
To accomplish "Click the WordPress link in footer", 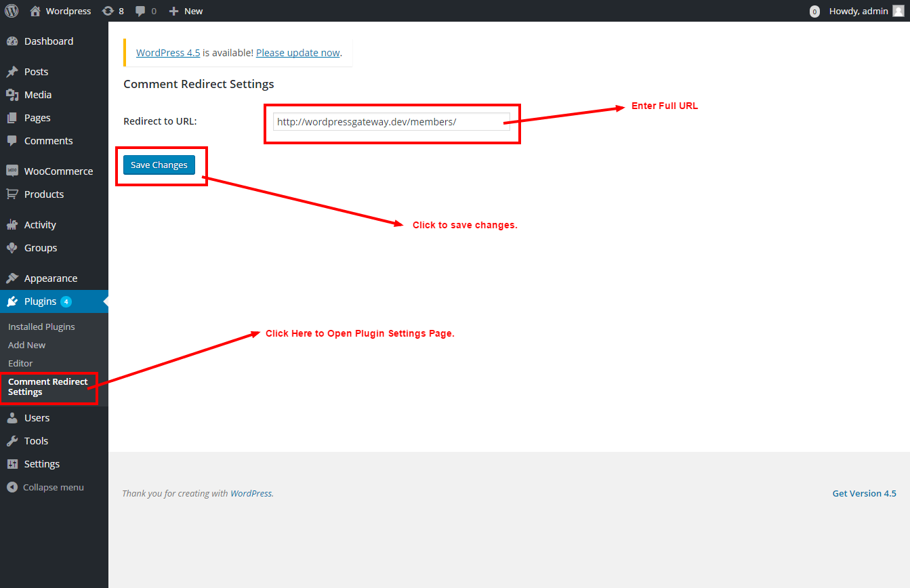I will (251, 494).
